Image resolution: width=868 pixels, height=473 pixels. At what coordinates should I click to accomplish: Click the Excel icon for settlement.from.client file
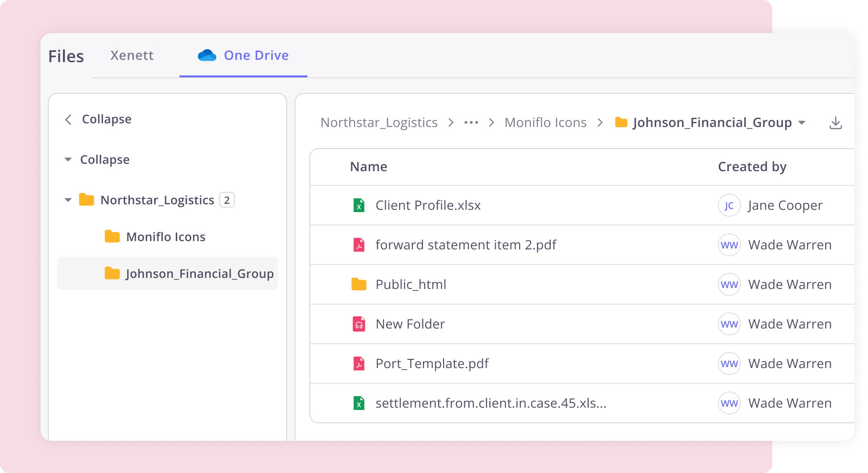[x=359, y=403]
